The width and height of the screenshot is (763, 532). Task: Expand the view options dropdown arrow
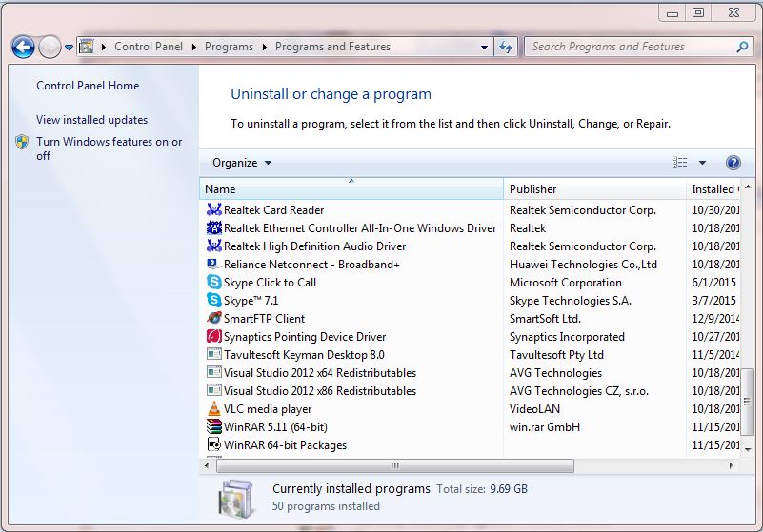702,163
